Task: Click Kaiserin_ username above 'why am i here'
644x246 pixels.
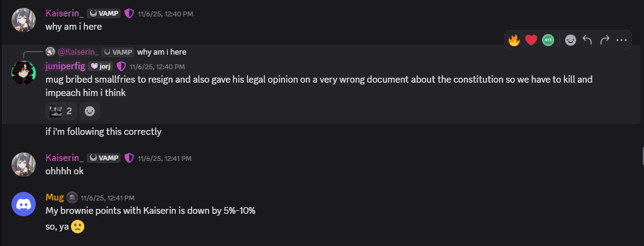Action: coord(64,13)
